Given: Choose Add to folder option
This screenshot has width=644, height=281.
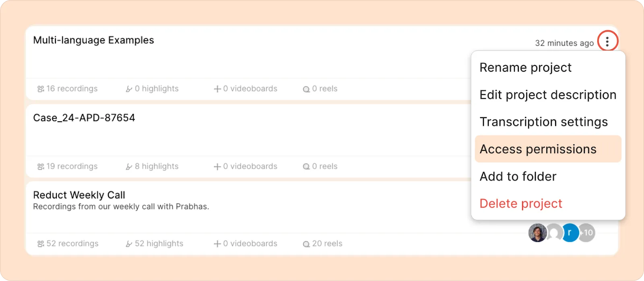Looking at the screenshot, I should 518,177.
